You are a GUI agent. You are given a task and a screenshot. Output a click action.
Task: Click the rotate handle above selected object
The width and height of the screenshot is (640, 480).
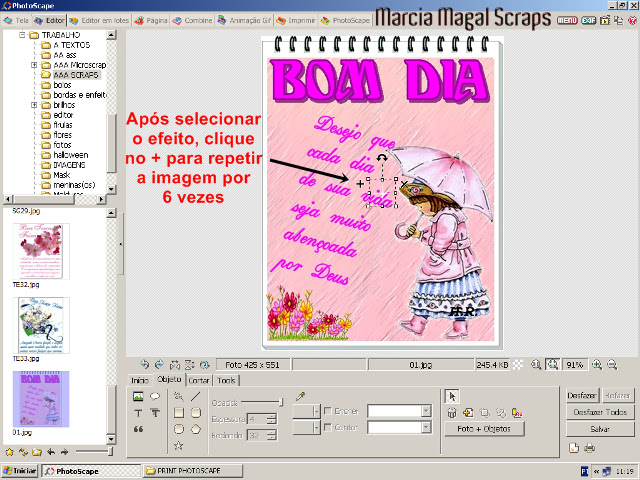click(x=382, y=158)
